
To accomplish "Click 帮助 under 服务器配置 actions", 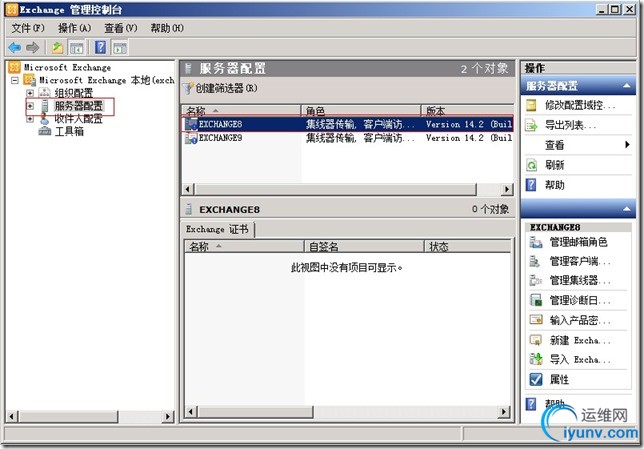I will pos(554,185).
